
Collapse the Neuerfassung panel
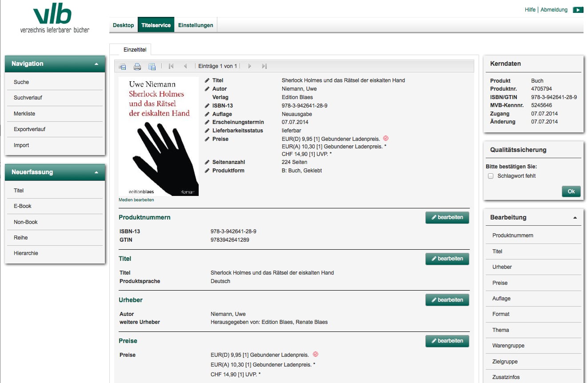click(96, 172)
